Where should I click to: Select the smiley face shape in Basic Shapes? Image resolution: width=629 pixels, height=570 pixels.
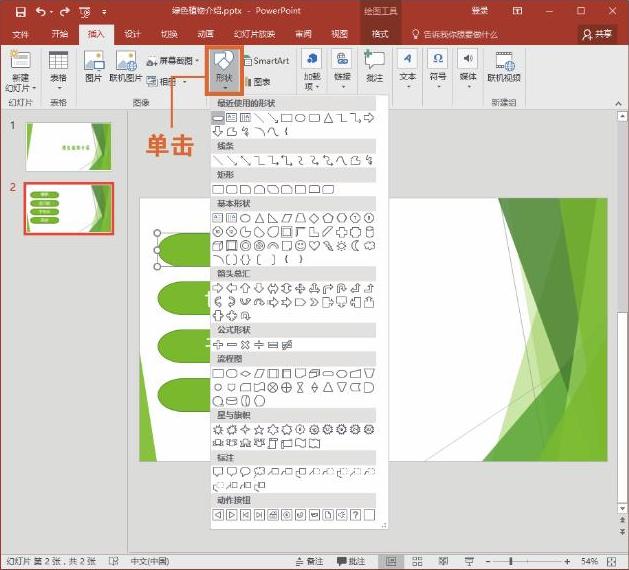coord(300,245)
